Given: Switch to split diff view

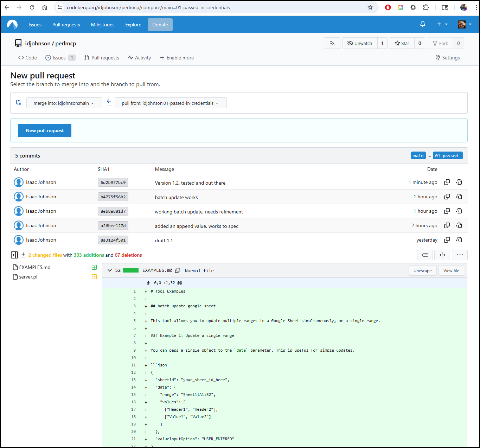Looking at the screenshot, I should [442, 255].
